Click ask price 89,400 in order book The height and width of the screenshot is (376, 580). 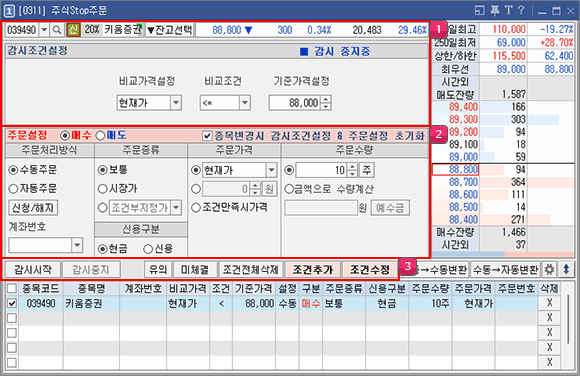463,107
